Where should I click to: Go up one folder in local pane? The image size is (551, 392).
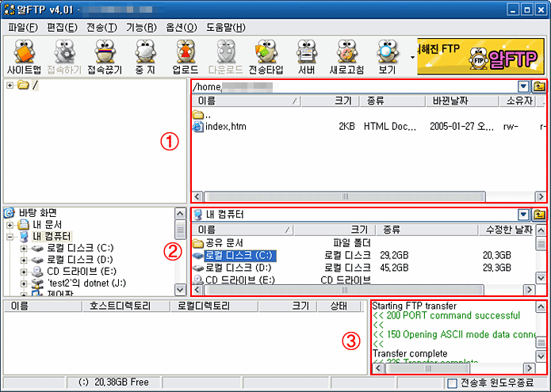pos(539,214)
